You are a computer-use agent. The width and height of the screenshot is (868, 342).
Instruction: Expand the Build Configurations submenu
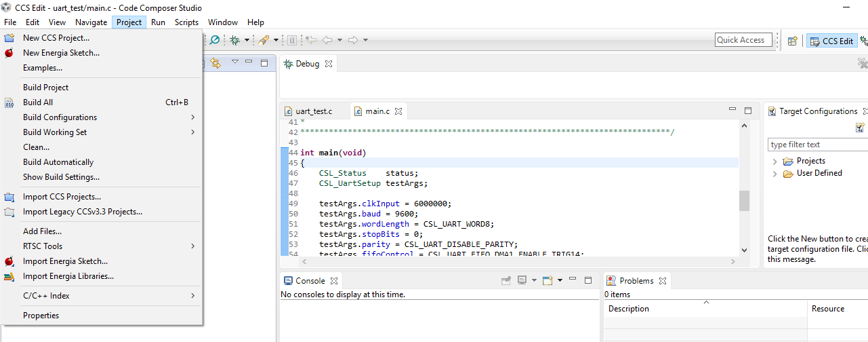click(102, 117)
